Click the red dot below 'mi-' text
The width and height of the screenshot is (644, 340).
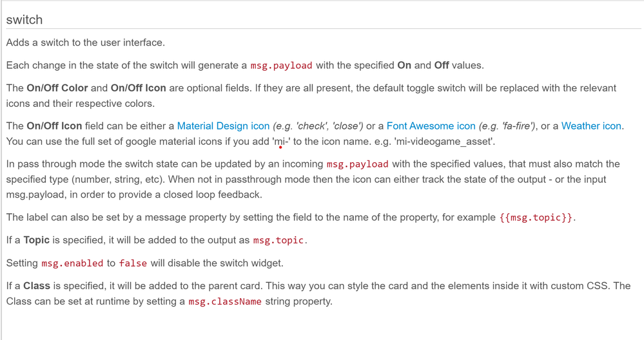(280, 147)
